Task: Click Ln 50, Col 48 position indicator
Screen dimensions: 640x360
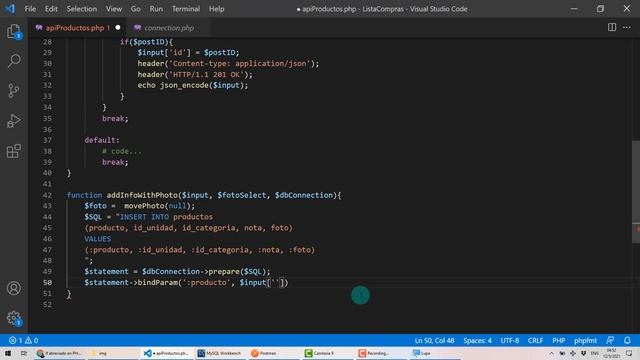Action: tap(434, 340)
